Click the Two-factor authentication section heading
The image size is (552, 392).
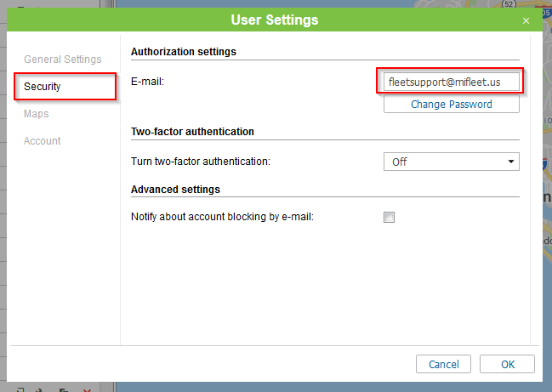point(192,132)
